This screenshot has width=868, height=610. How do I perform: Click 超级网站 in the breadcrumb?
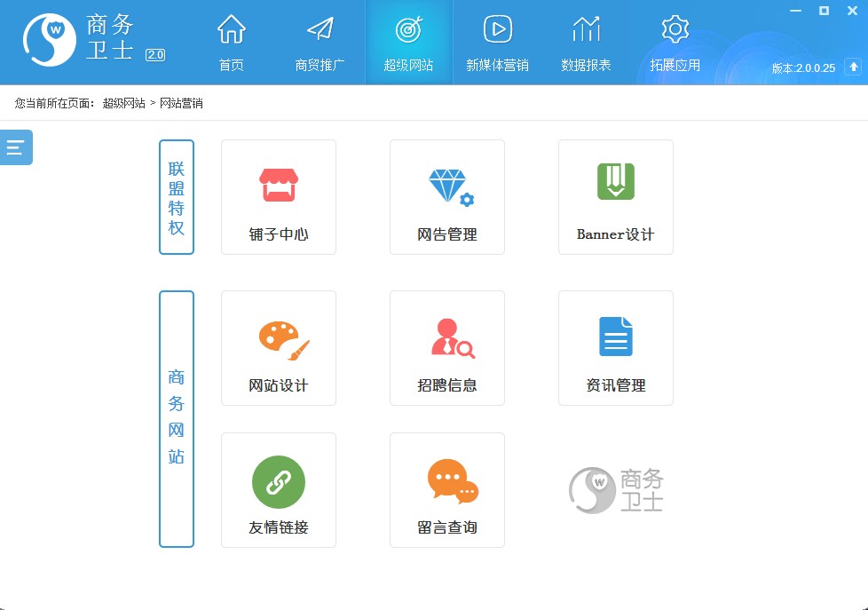[123, 103]
